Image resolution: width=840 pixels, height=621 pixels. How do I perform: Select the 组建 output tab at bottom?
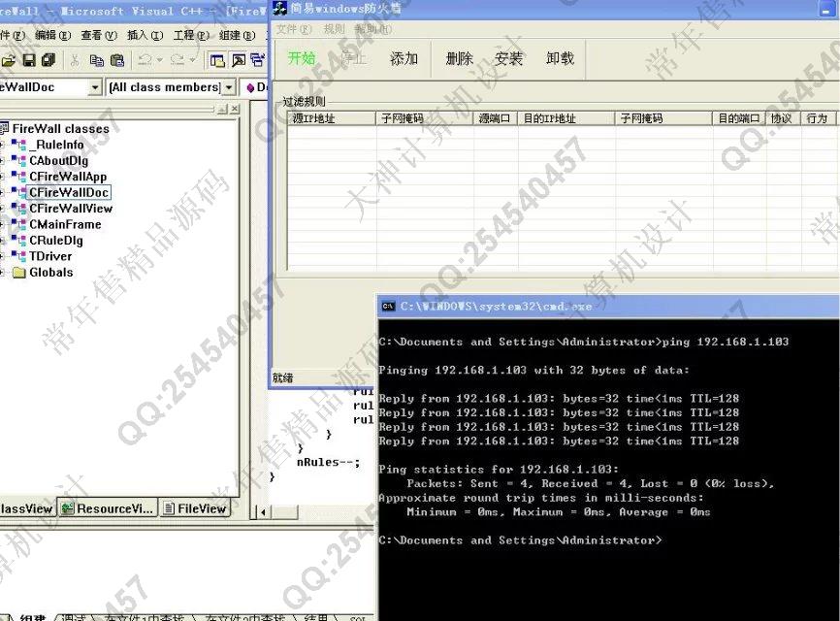[32, 617]
